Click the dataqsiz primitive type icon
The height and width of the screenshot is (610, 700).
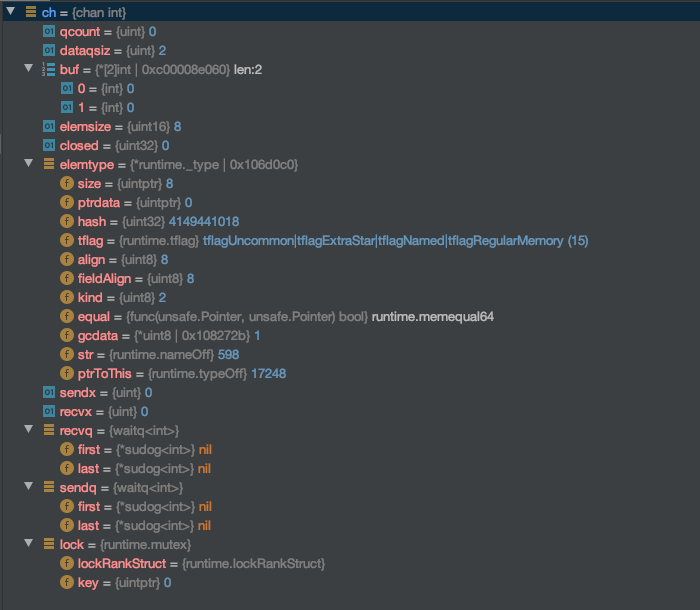(x=49, y=50)
